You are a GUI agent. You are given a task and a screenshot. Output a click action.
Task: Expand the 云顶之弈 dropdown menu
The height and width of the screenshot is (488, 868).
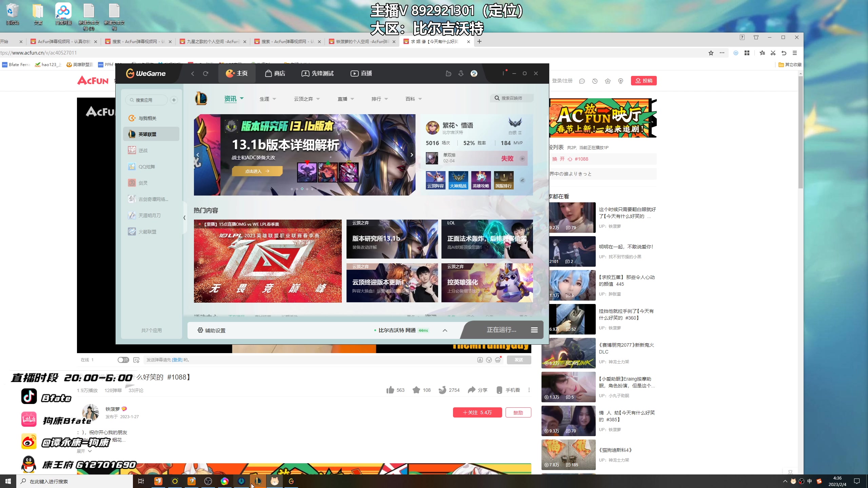(307, 99)
